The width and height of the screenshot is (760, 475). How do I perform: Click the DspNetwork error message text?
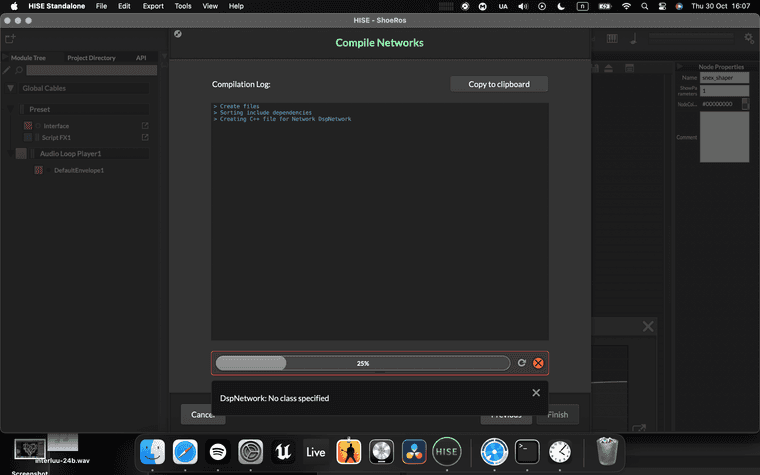click(274, 398)
